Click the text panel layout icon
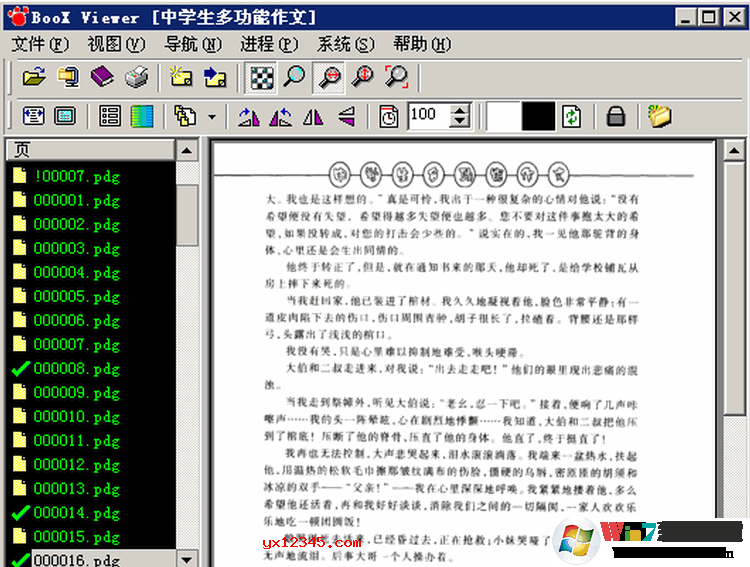The height and width of the screenshot is (567, 750). 33,116
